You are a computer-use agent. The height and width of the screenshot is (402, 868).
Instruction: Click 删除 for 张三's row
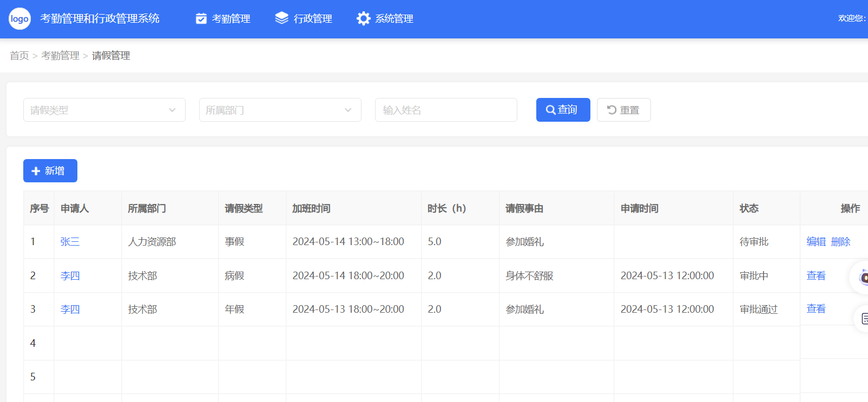click(840, 242)
